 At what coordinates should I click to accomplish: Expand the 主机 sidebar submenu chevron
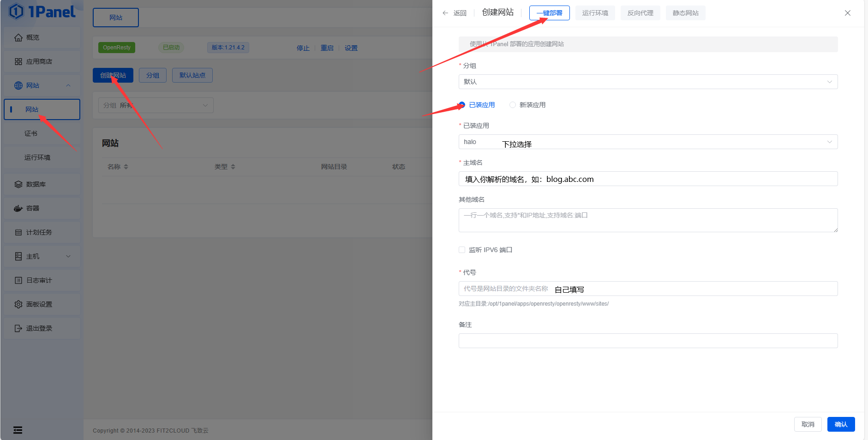[68, 256]
